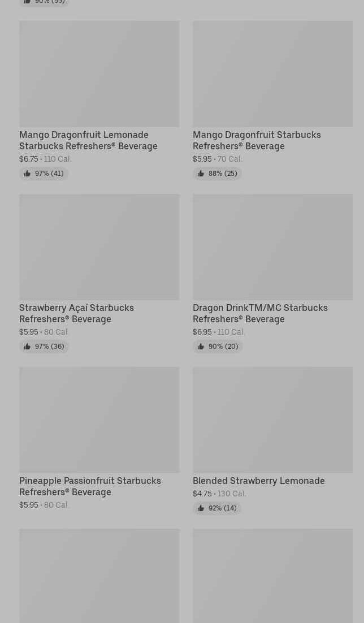Click Pineapple Passionfruit Refreshers product image
Screen dimensions: 364x623
pos(99,419)
